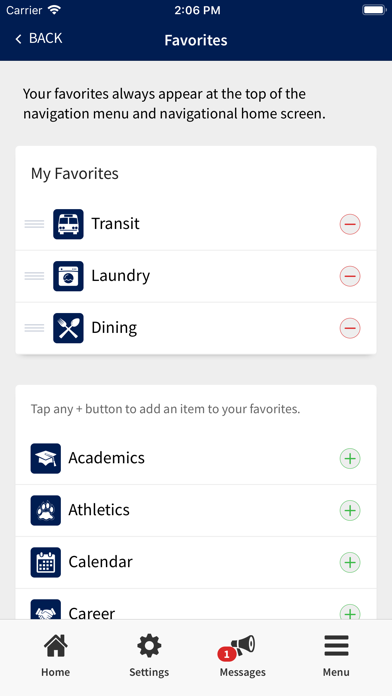392x696 pixels.
Task: Remove Transit from favorites
Action: point(350,224)
